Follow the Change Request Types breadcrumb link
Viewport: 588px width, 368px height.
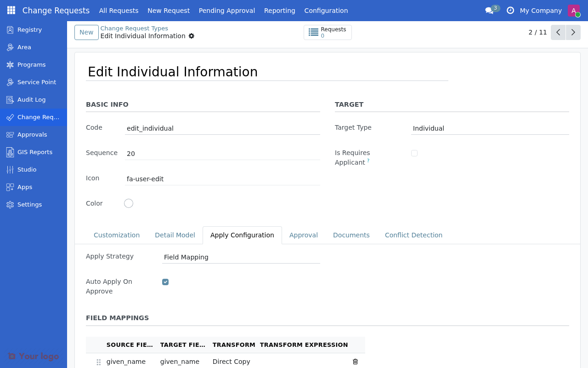[x=134, y=28]
